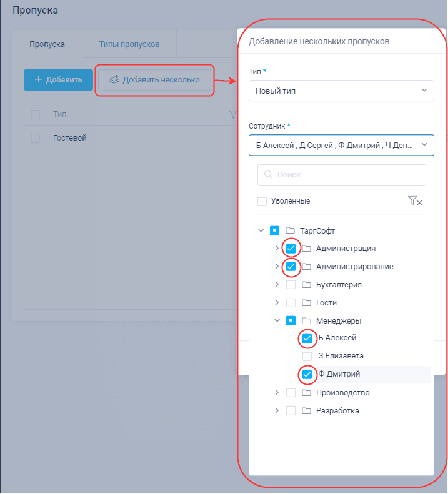The width and height of the screenshot is (448, 494).
Task: Click the Добавить button
Action: click(58, 80)
